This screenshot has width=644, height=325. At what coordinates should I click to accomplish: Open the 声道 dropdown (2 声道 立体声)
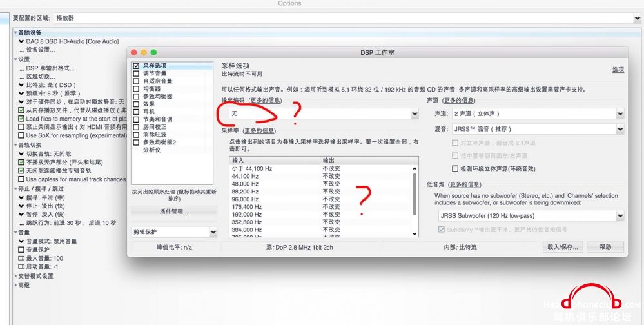[x=538, y=113]
